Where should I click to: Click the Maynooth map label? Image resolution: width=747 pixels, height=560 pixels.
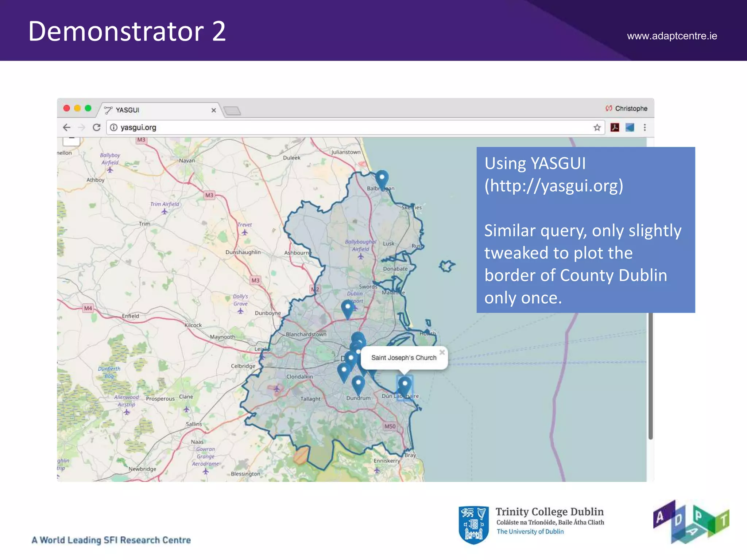(222, 337)
